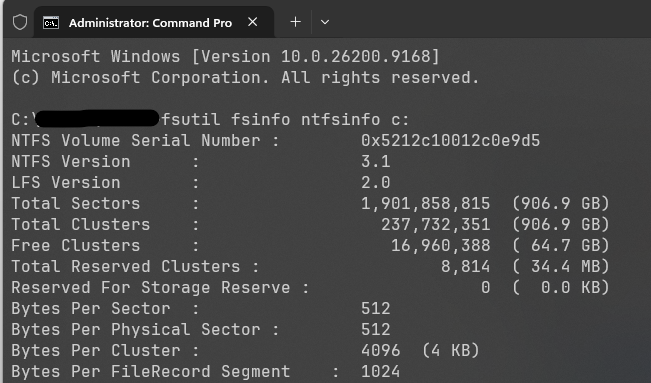This screenshot has height=383, width=651.
Task: Select the Administrator: Command Pro tab
Action: [154, 22]
